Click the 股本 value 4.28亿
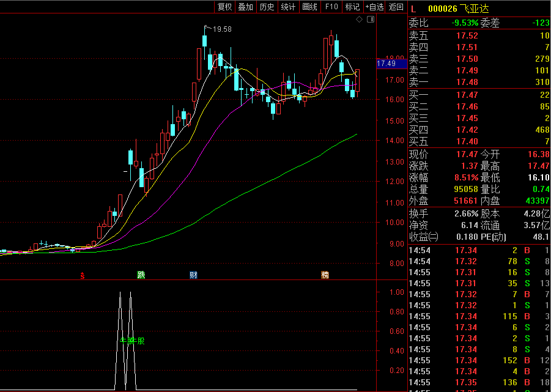The image size is (551, 392). click(x=536, y=213)
